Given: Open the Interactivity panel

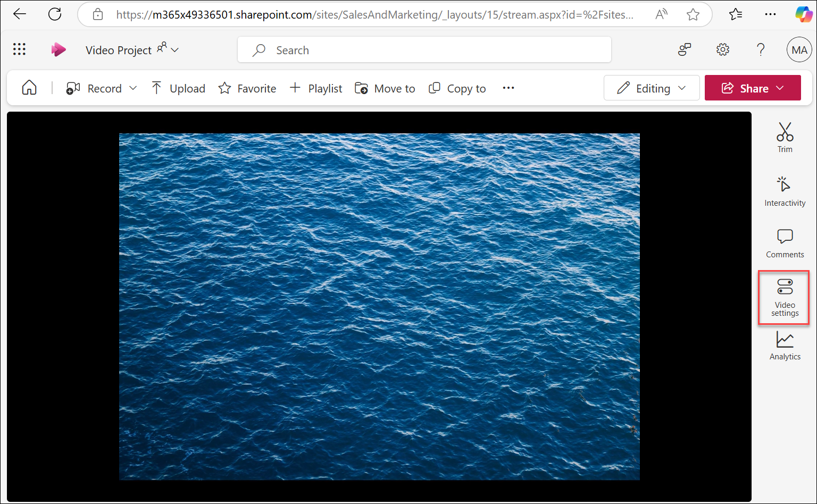Looking at the screenshot, I should 785,190.
